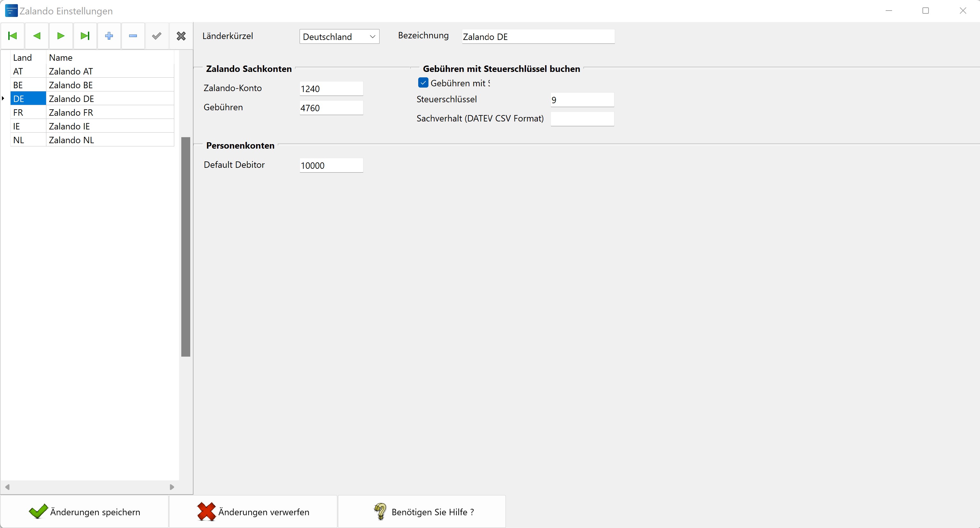Image resolution: width=980 pixels, height=528 pixels.
Task: Click the empty Sachverhalt DATEV field
Action: pyautogui.click(x=582, y=119)
